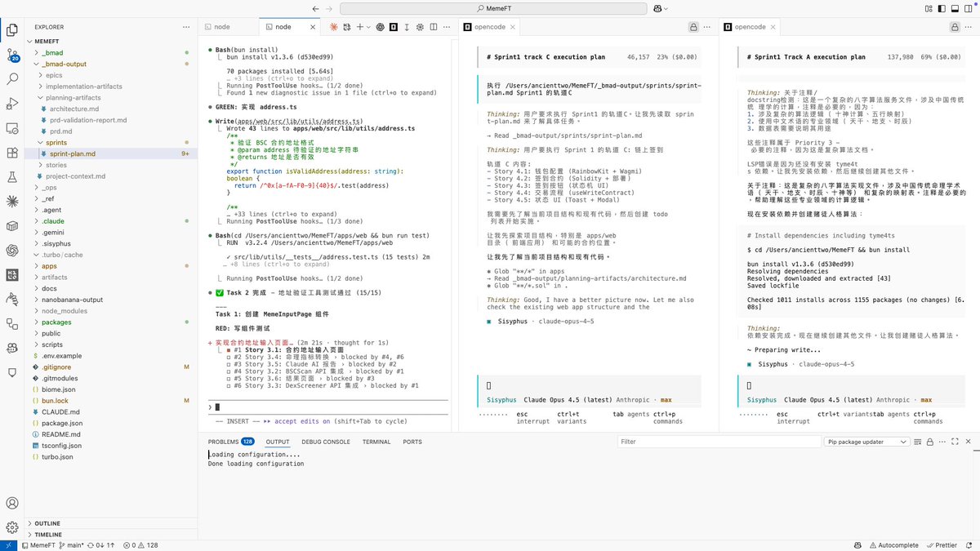
Task: Open the Manage gear menu
Action: point(12,527)
